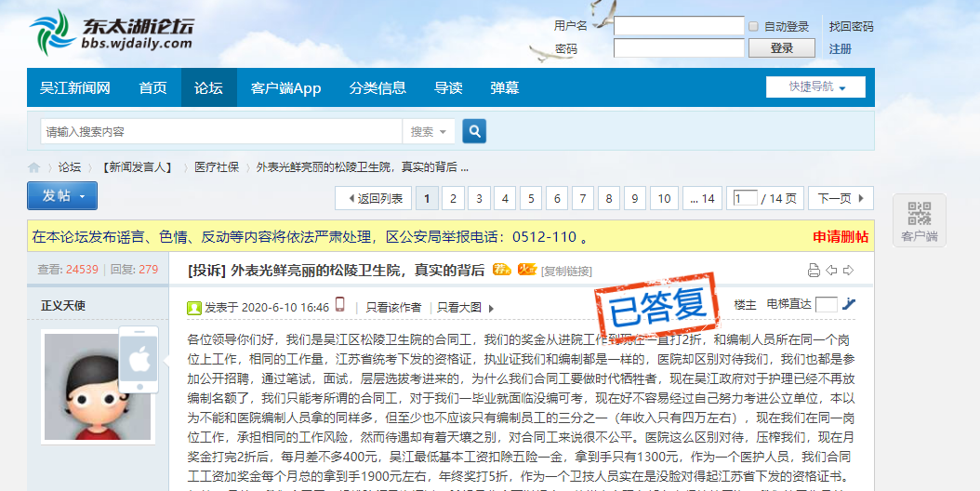Image resolution: width=980 pixels, height=491 pixels.
Task: Click the 申请删帖 link
Action: [841, 236]
